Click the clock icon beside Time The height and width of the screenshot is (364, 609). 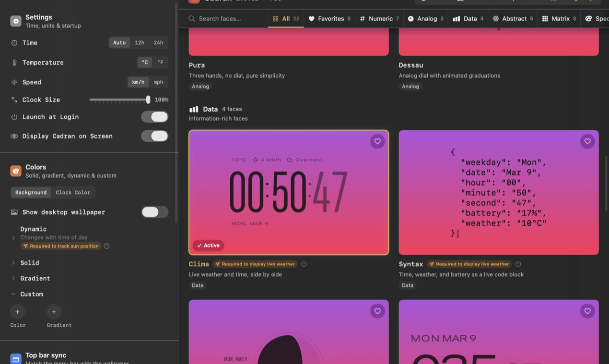click(x=14, y=43)
